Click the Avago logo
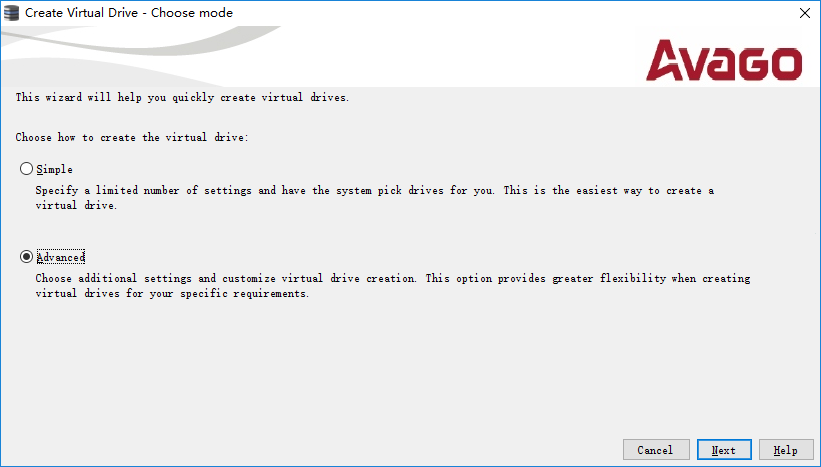This screenshot has width=821, height=467. (x=724, y=60)
